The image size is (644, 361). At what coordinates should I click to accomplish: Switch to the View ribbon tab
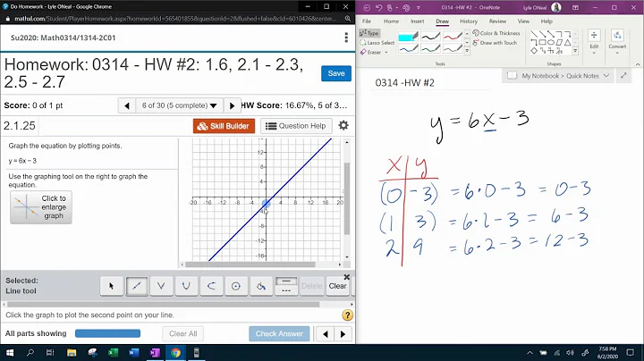point(523,21)
